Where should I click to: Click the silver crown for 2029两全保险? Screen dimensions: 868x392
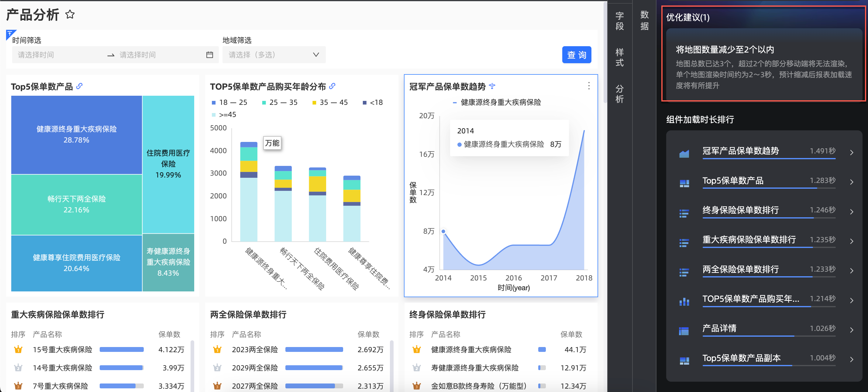[217, 368]
